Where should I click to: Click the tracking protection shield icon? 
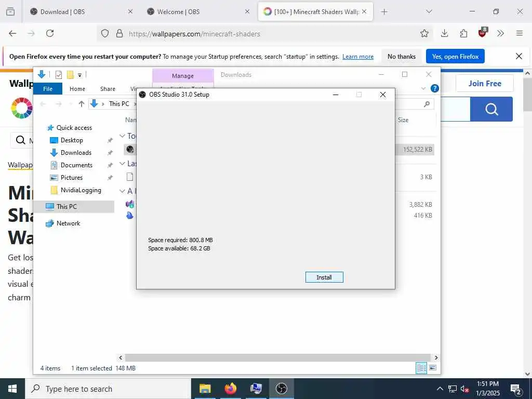tap(105, 33)
